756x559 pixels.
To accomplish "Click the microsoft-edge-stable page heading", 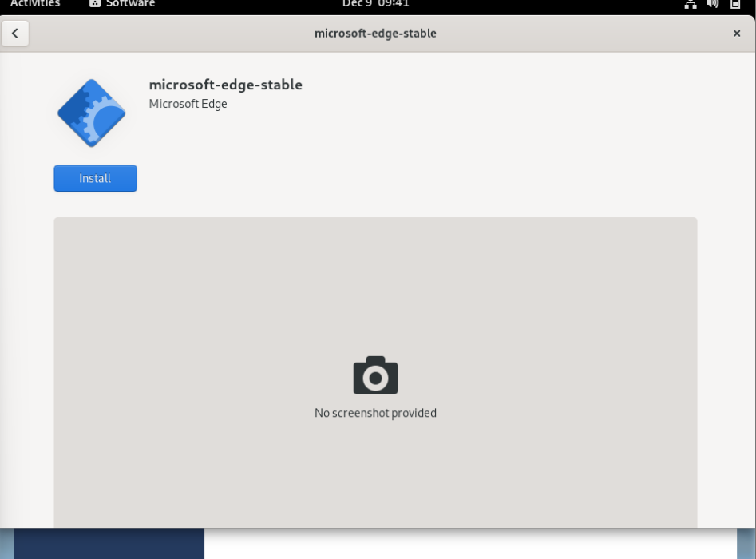I will coord(224,85).
